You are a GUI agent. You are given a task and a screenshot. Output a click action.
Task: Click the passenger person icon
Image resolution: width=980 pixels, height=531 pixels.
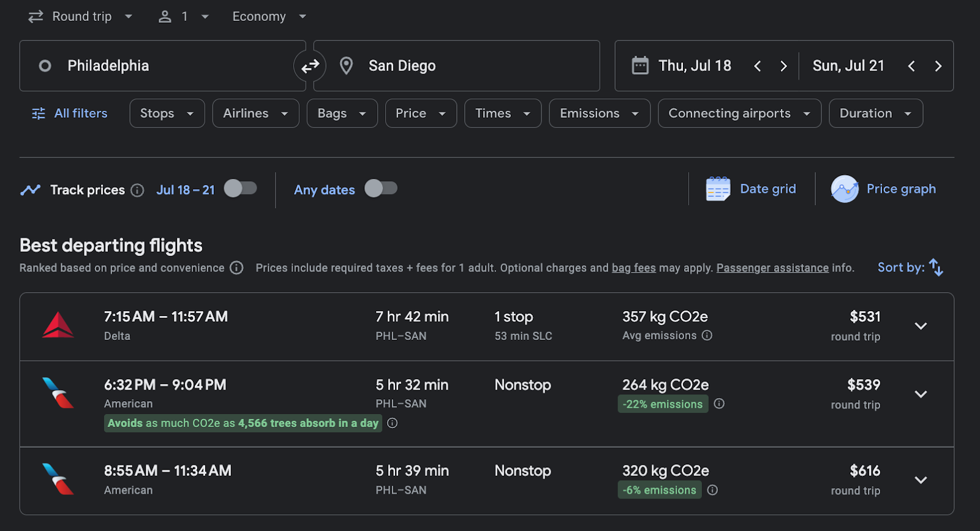click(x=165, y=17)
